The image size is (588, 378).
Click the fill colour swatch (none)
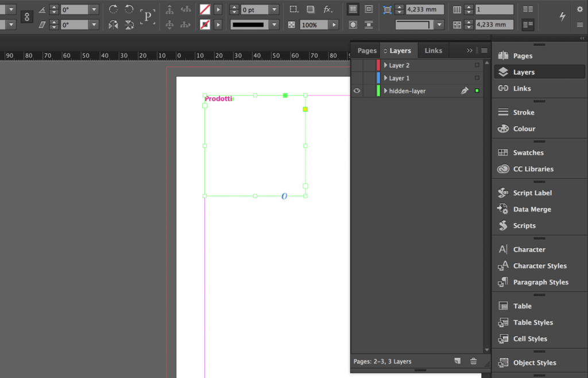point(205,9)
